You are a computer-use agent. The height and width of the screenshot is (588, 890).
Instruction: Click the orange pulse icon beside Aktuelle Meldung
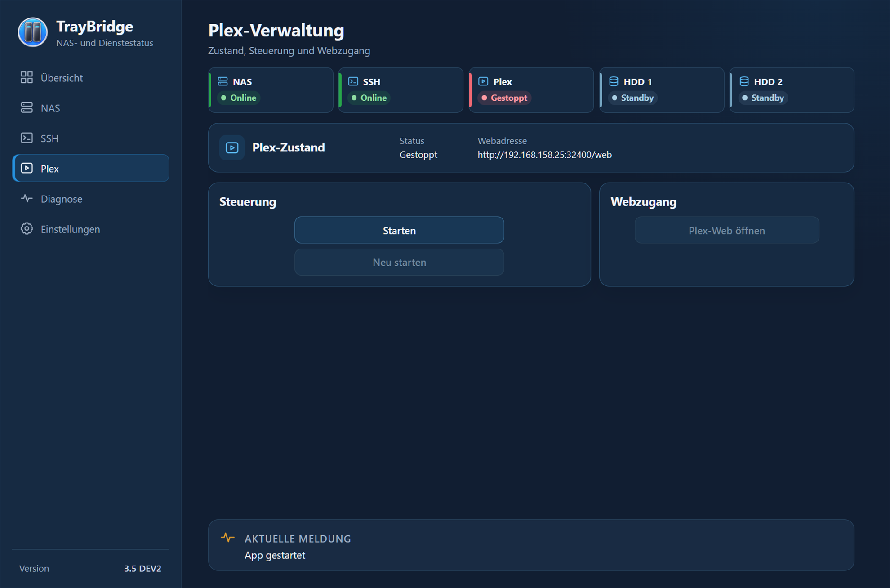pos(227,537)
